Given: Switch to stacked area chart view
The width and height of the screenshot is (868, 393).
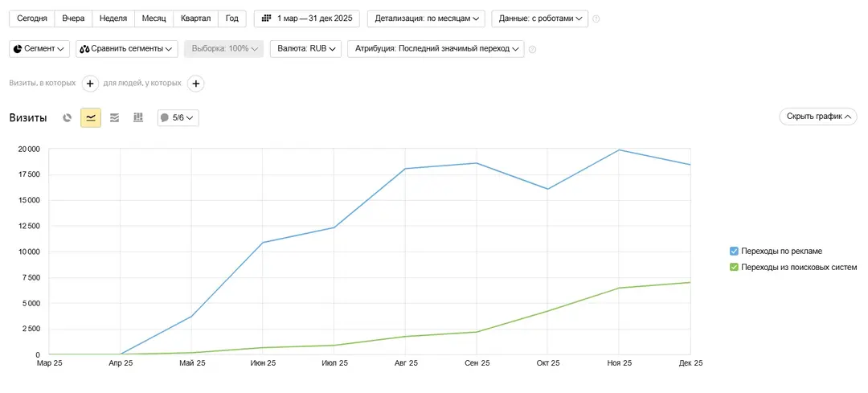Looking at the screenshot, I should [x=114, y=117].
